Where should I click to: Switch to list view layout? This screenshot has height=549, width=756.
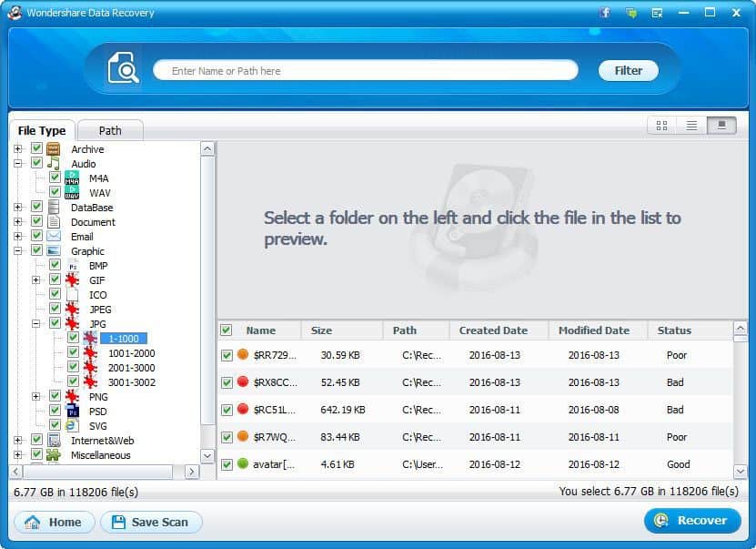tap(691, 126)
